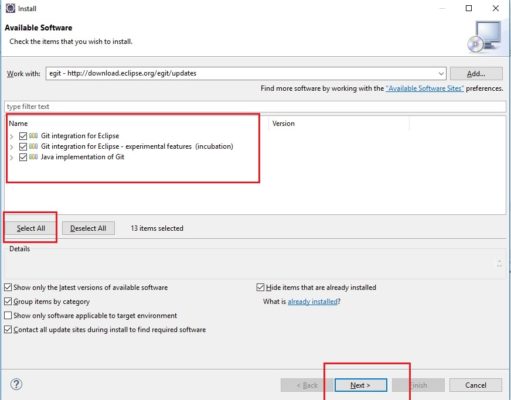Open the Work with site dropdown arrow
511x400 pixels.
click(x=441, y=74)
